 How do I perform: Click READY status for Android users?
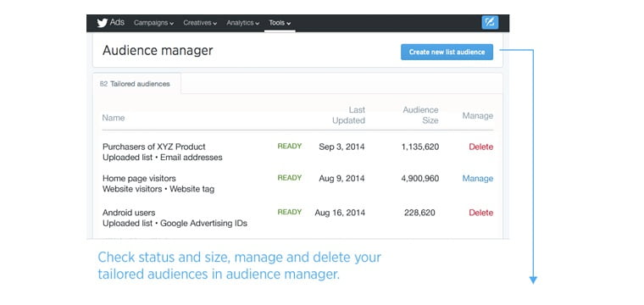[290, 212]
